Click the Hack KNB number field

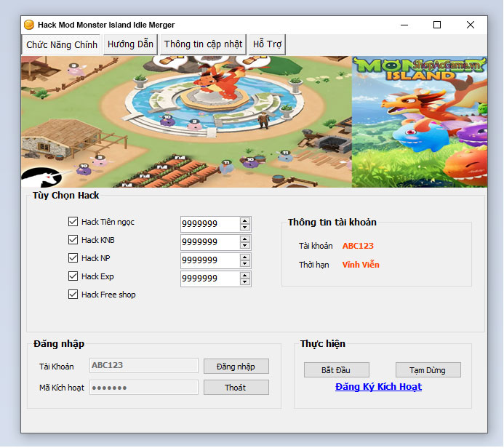tap(210, 242)
